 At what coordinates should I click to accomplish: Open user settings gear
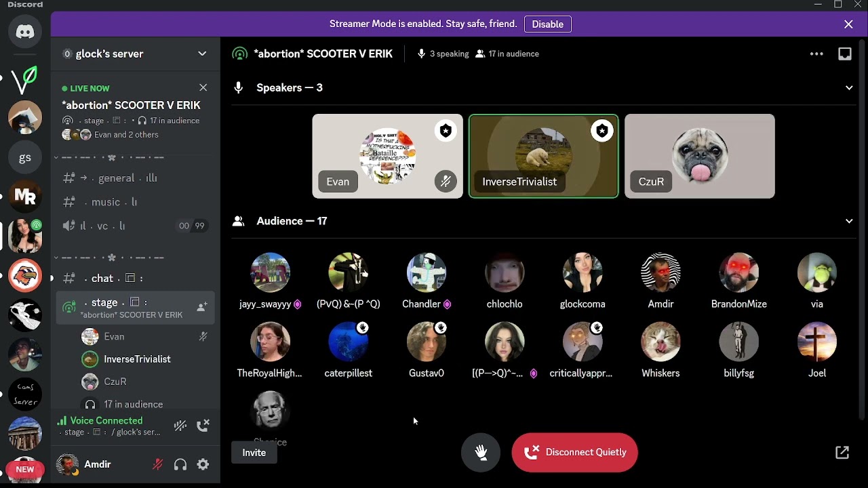click(x=203, y=464)
